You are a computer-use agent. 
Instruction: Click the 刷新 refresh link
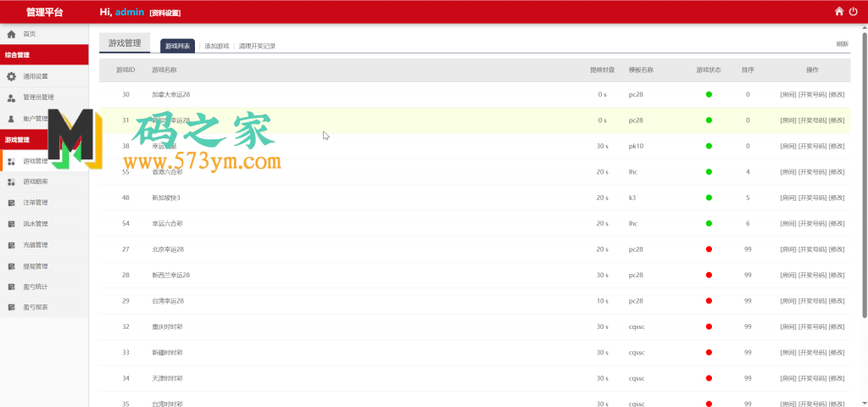tap(842, 44)
